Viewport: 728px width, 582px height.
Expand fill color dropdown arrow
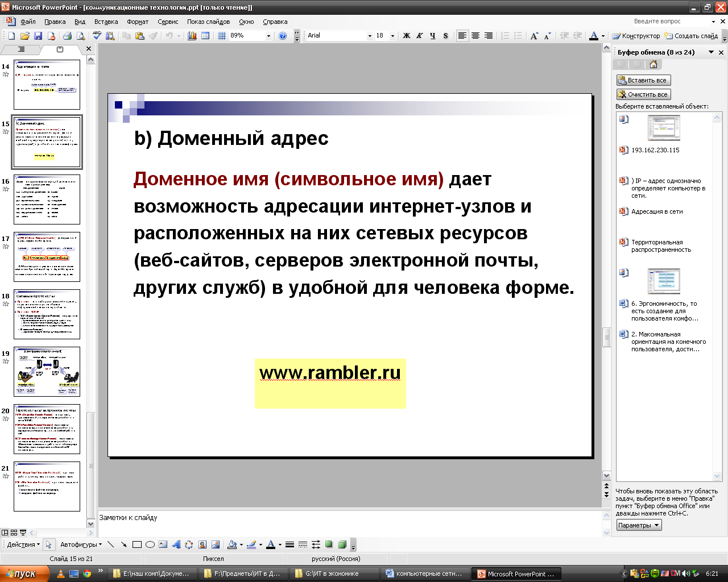[x=241, y=544]
